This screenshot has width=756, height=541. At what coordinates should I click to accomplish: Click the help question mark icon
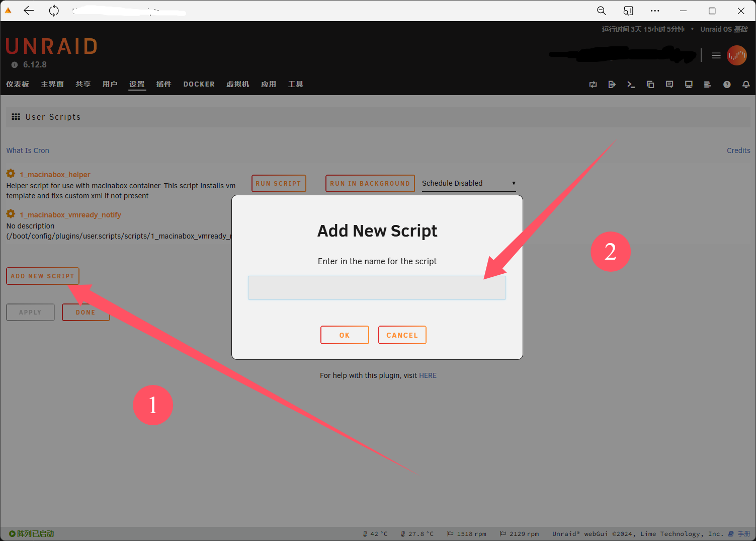coord(727,85)
